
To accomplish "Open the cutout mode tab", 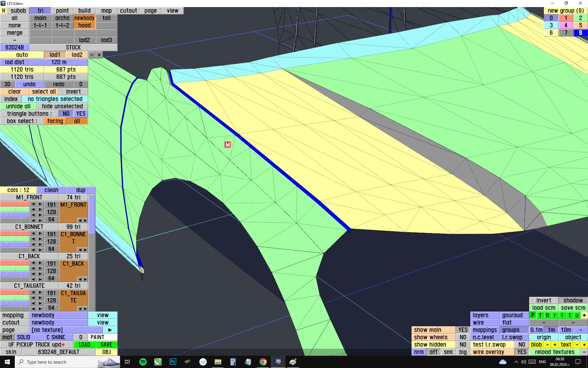I will coord(128,11).
